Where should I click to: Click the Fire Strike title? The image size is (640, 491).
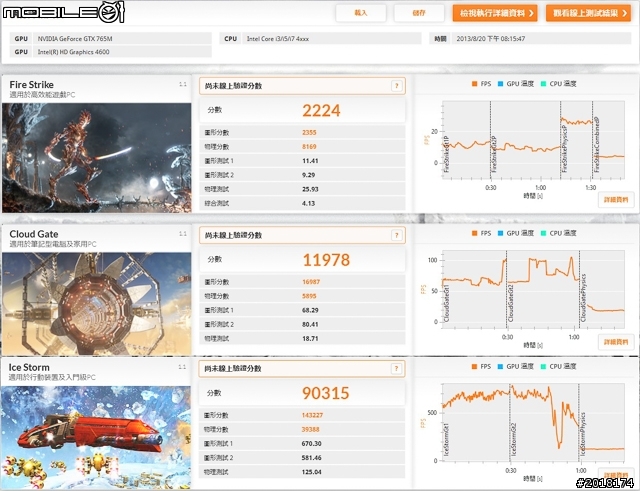[x=31, y=84]
